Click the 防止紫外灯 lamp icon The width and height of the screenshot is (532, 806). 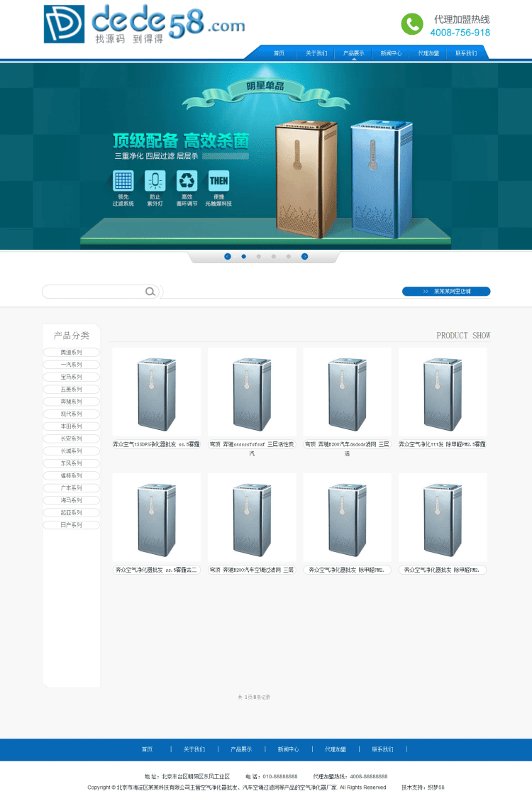(155, 180)
